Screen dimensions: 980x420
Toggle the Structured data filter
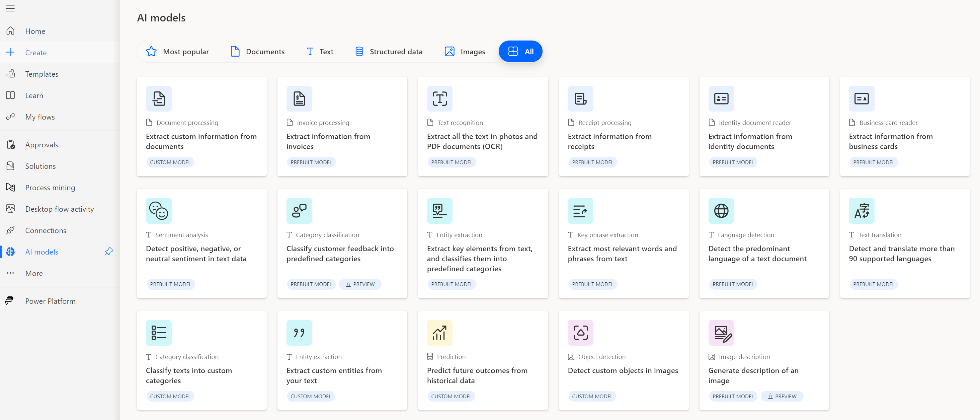tap(389, 51)
